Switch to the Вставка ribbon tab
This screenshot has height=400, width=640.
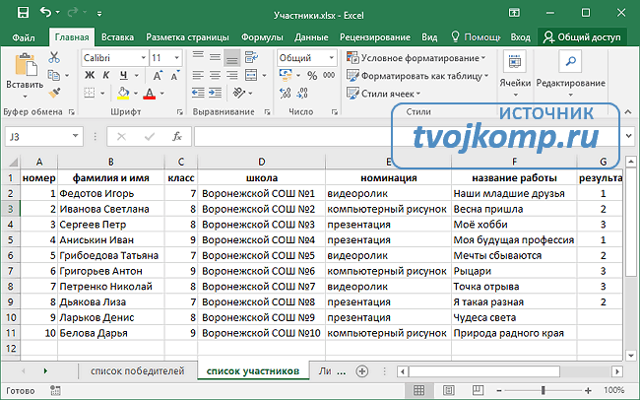click(x=118, y=38)
